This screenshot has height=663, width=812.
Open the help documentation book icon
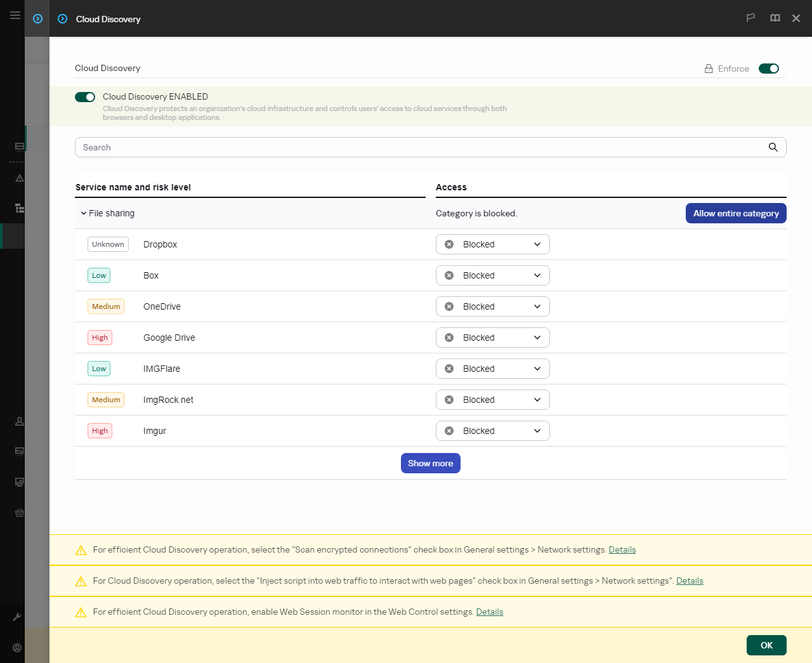click(775, 18)
